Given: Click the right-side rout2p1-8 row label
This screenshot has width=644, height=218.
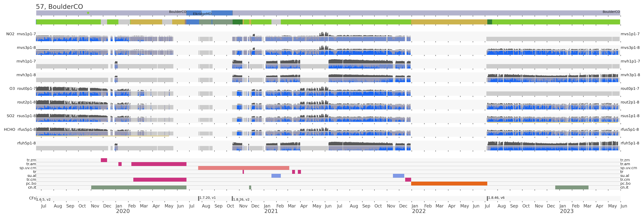Looking at the screenshot, I should 630,102.
